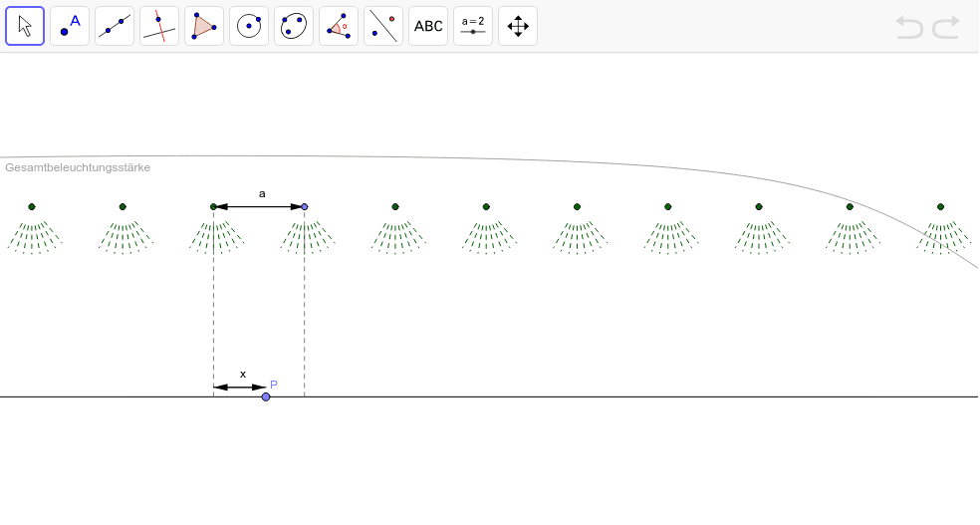Select the a=2 Slider tool
This screenshot has height=525, width=980.
(473, 26)
